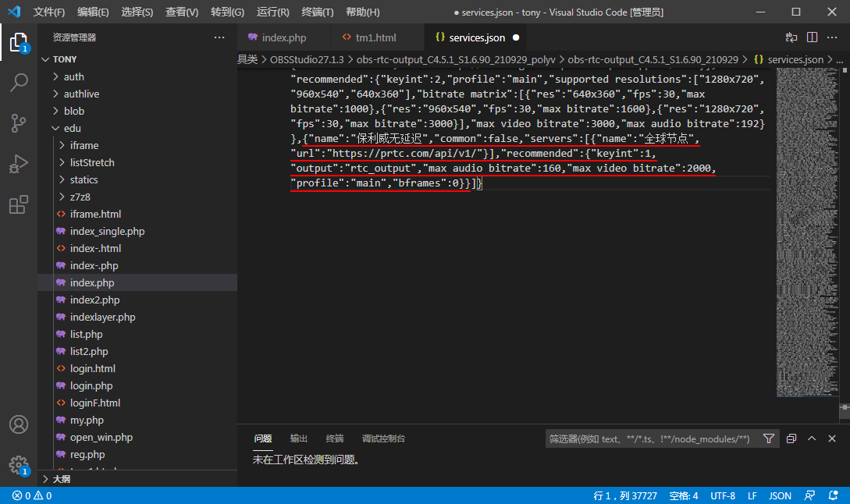Expand the auth folder
Image resolution: width=850 pixels, height=504 pixels.
[73, 76]
